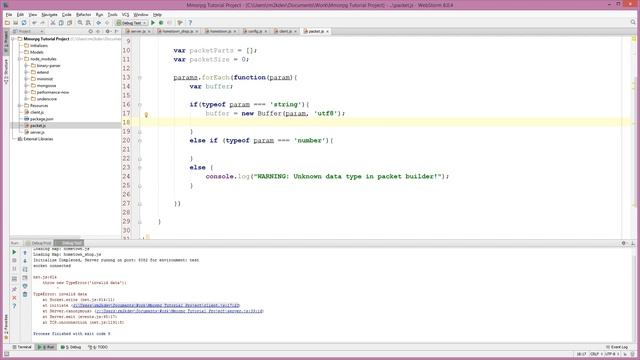The height and width of the screenshot is (360, 640).
Task: Collapse the Mmorpg Tutorial Project root node
Action: 13,39
